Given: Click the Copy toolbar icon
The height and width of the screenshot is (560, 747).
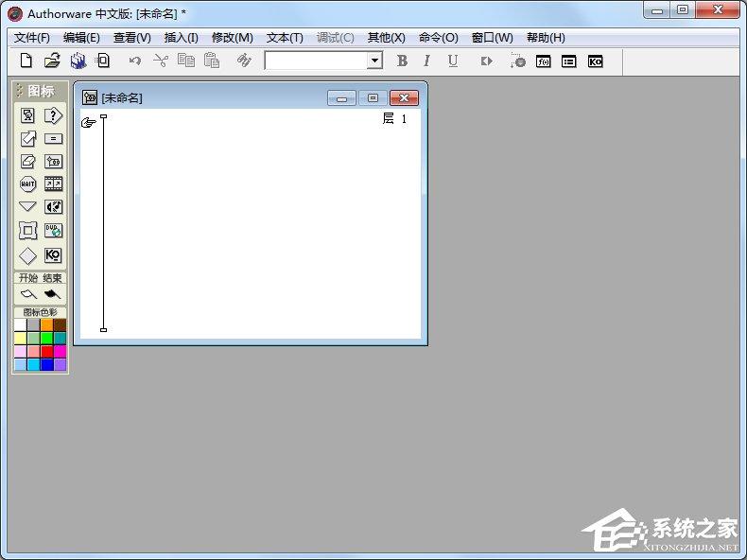Looking at the screenshot, I should pyautogui.click(x=186, y=61).
